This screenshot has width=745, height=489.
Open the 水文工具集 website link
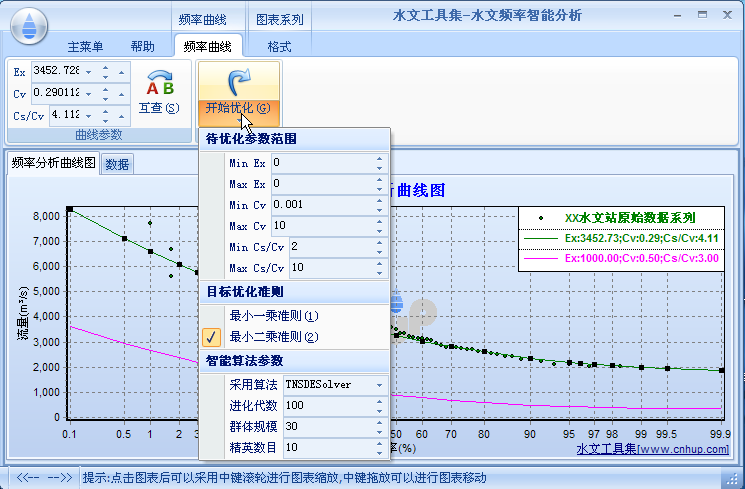point(650,449)
